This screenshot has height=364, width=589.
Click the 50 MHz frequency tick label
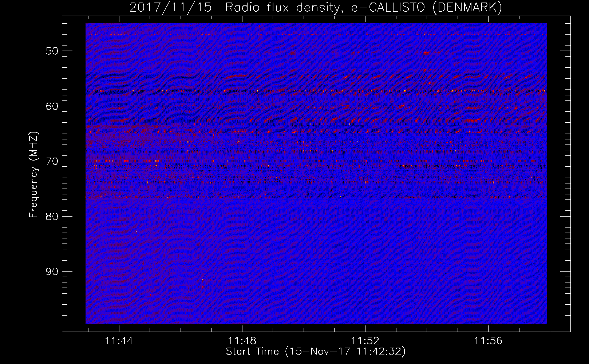click(52, 51)
